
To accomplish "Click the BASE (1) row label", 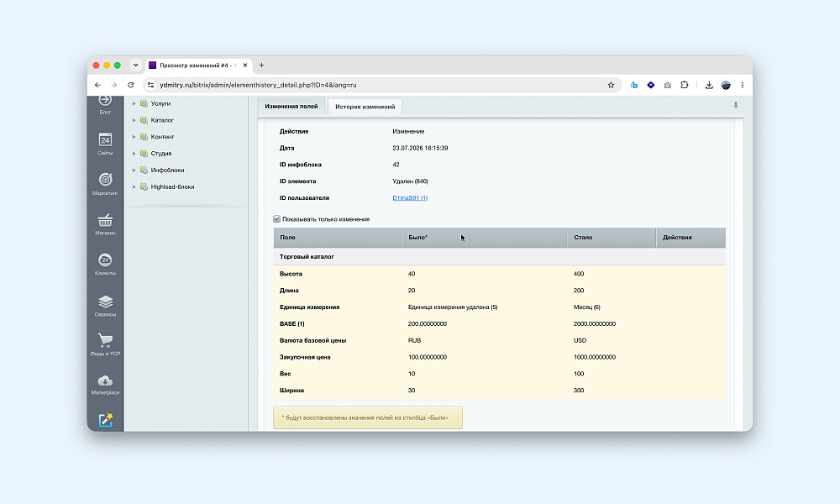I will point(292,323).
